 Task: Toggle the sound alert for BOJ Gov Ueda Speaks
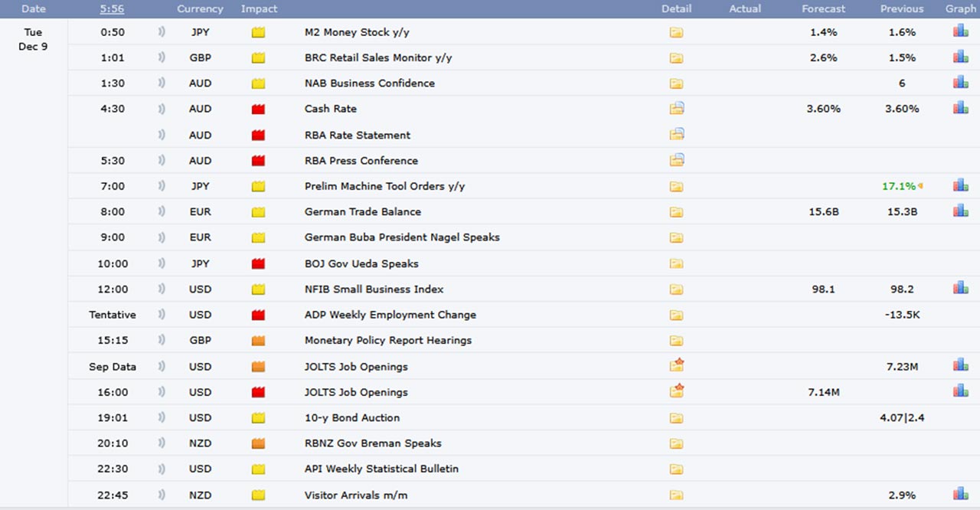162,263
